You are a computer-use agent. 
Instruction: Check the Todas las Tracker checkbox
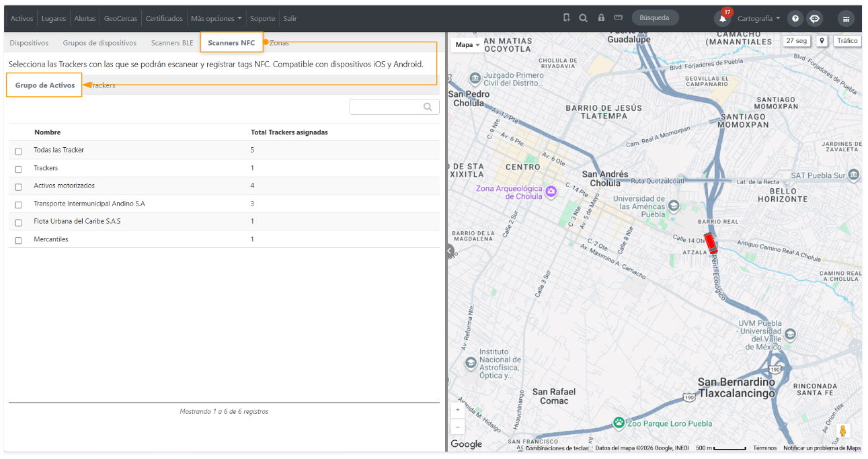pos(18,151)
